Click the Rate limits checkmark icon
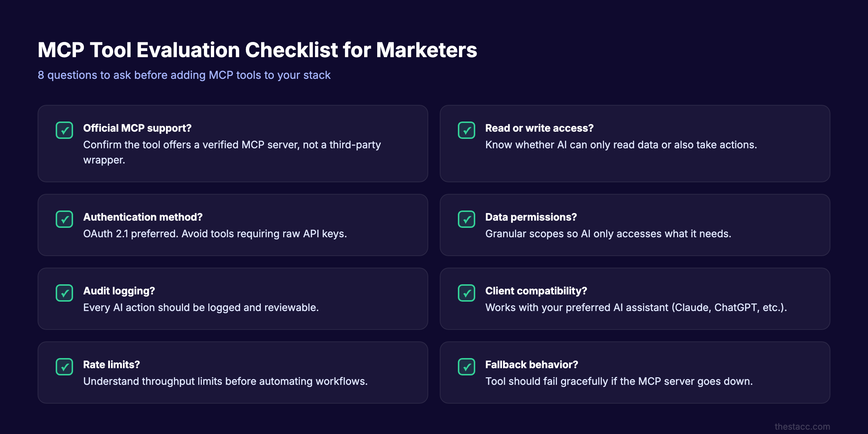The width and height of the screenshot is (868, 434). tap(64, 367)
